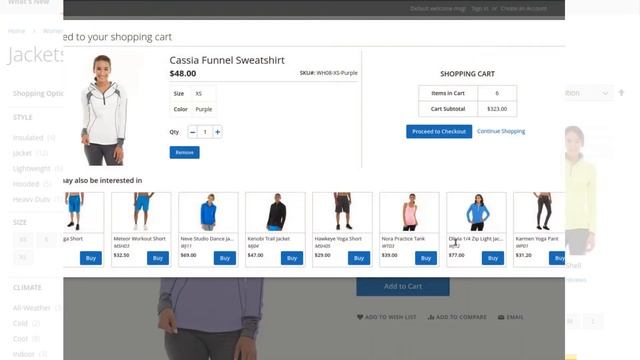Click the Hawkeye Yoga Short name
The height and width of the screenshot is (360, 640).
click(338, 238)
